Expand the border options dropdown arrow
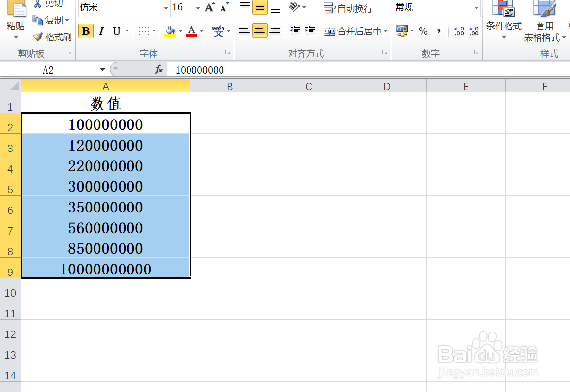570x392 pixels. coord(154,31)
